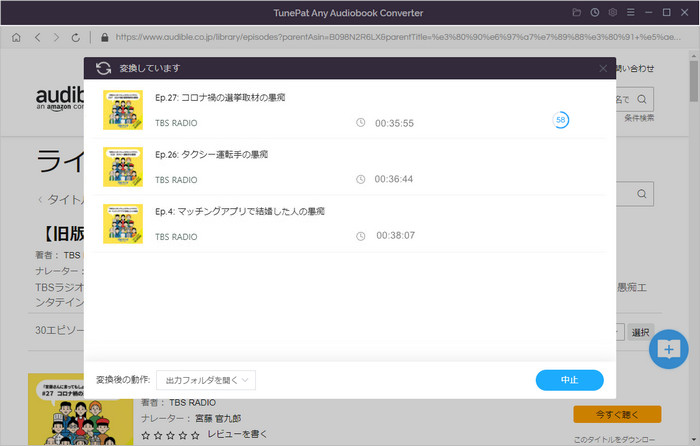Open conversion history clock icon
Image resolution: width=700 pixels, height=446 pixels.
click(595, 13)
